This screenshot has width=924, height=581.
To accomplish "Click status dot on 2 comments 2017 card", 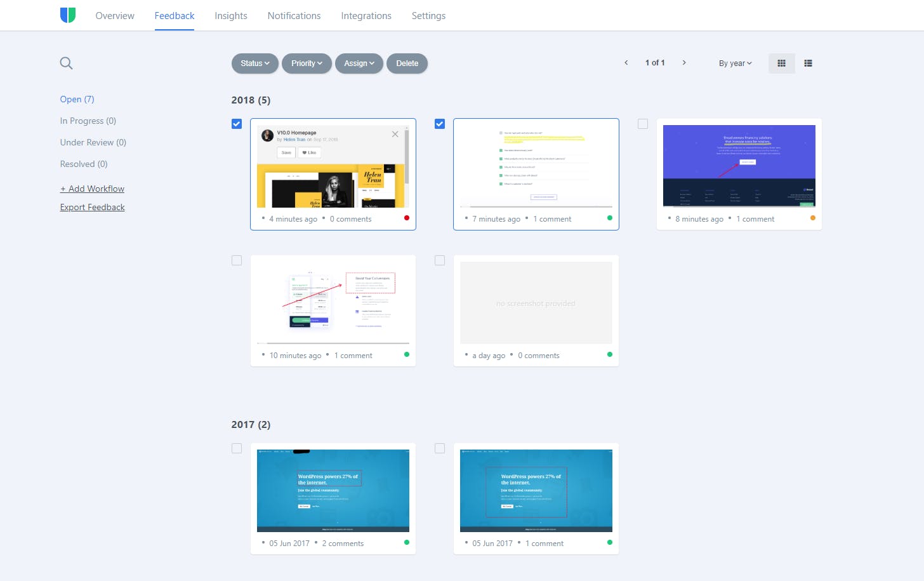I will pyautogui.click(x=407, y=542).
